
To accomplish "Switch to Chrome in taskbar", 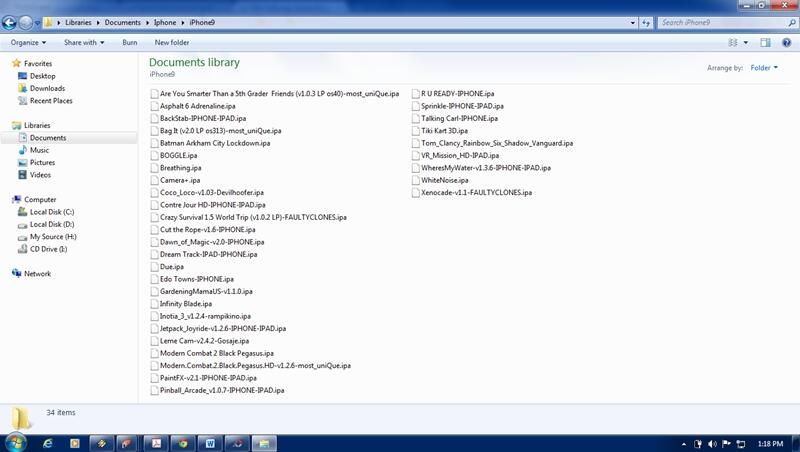I will tap(183, 443).
